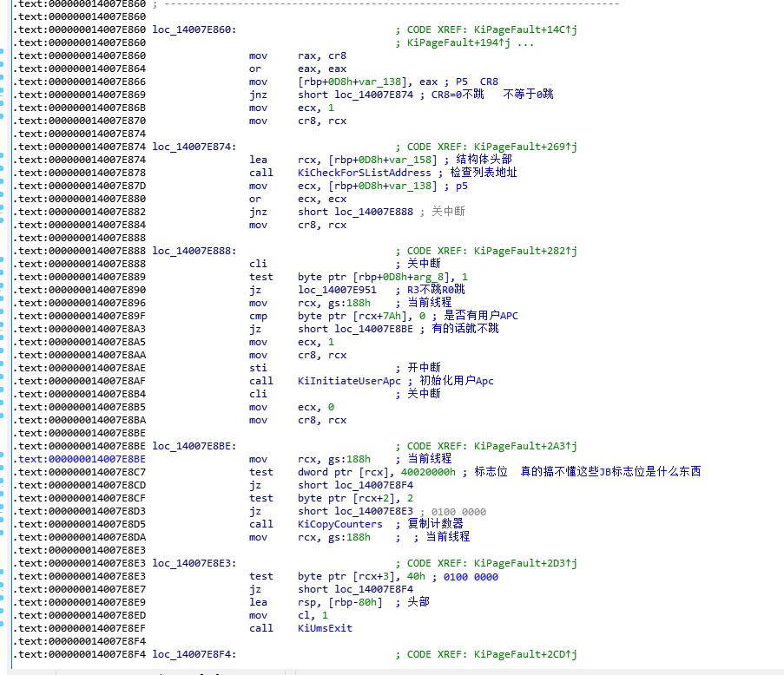Follow the KiPageFault+2CD↑j cross reference
This screenshot has height=675, width=784.
click(x=525, y=654)
